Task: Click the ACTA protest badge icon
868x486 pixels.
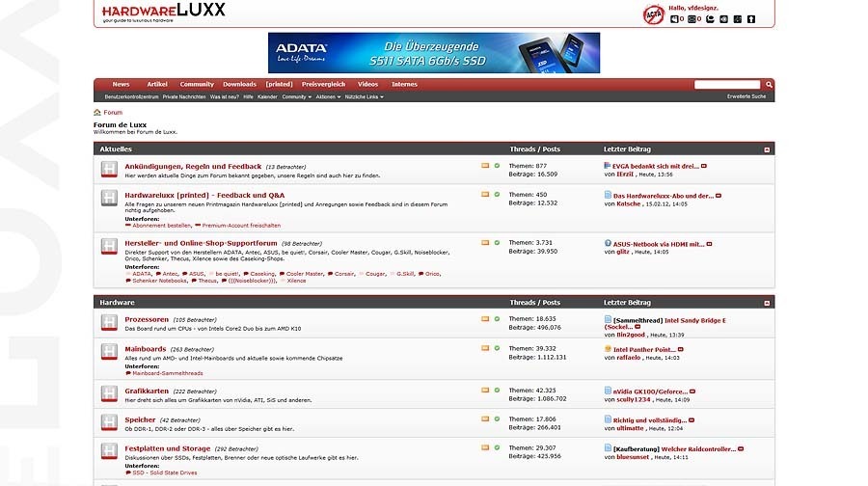Action: pos(653,14)
